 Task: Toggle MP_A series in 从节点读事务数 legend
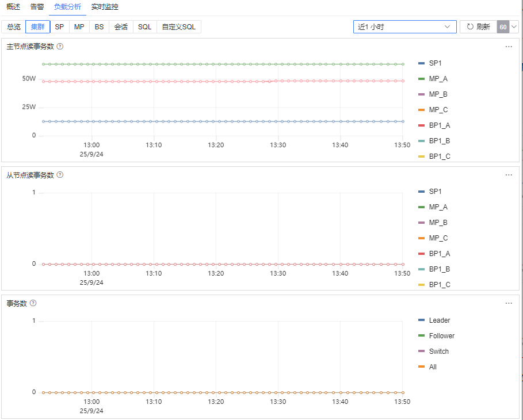coord(433,207)
